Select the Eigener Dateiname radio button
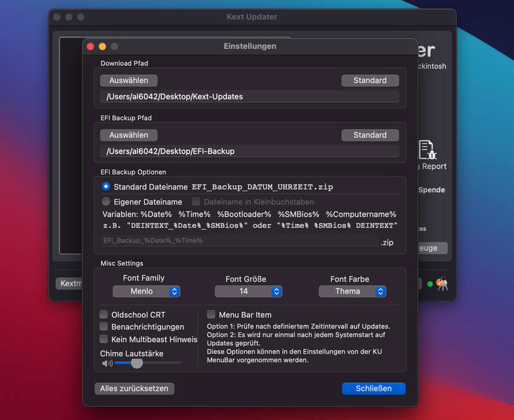This screenshot has height=420, width=514. (x=106, y=201)
